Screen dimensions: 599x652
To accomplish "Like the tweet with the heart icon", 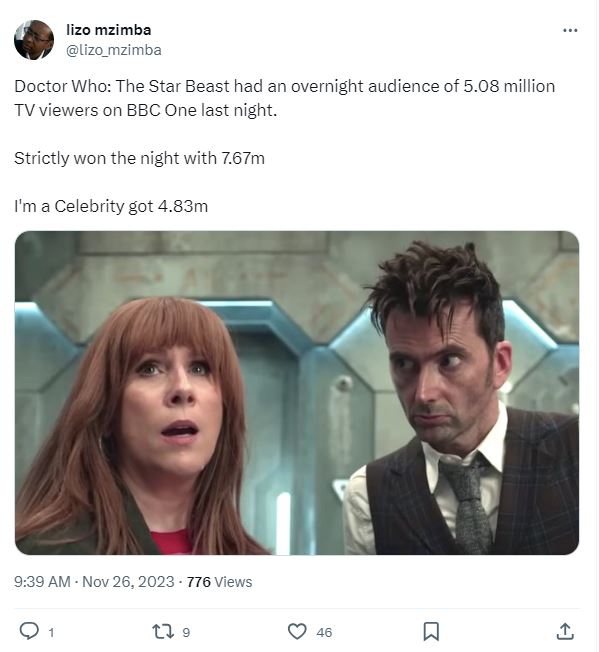I will click(297, 631).
